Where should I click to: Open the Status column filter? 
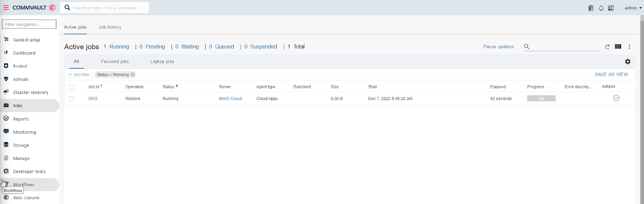pyautogui.click(x=177, y=86)
